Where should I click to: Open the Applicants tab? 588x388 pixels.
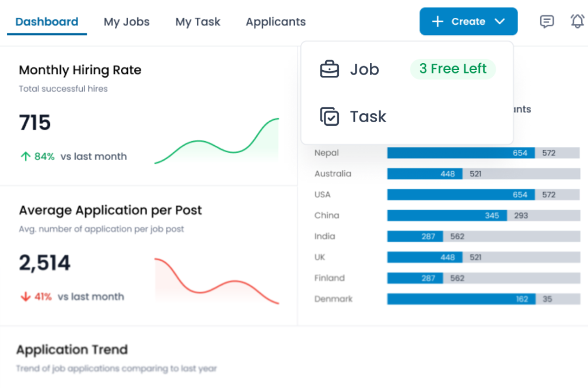click(x=276, y=22)
